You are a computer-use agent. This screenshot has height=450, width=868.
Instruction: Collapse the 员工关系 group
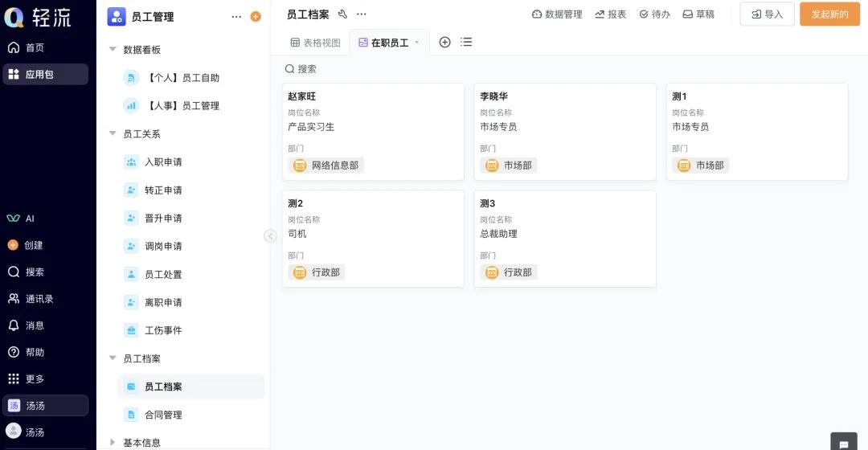tap(113, 133)
